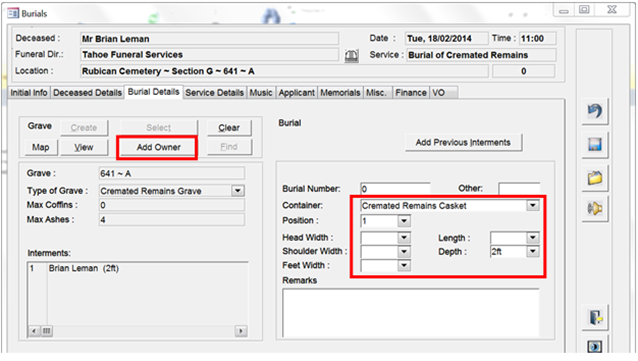The width and height of the screenshot is (638, 361).
Task: Open the Position dropdown
Action: [x=404, y=221]
